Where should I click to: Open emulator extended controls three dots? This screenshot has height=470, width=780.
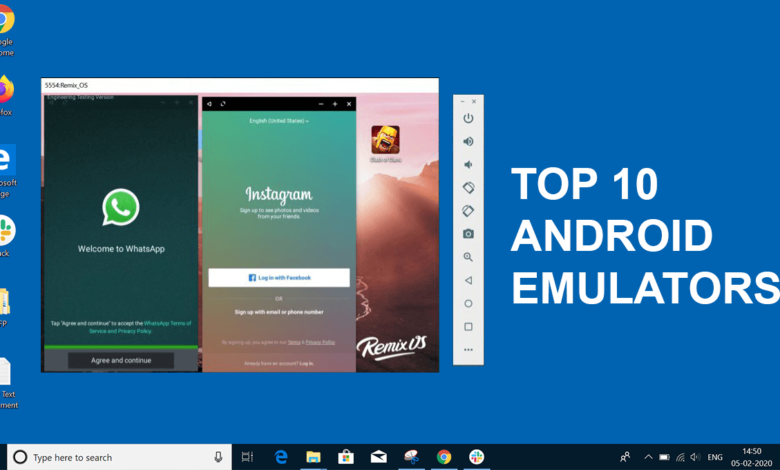468,350
